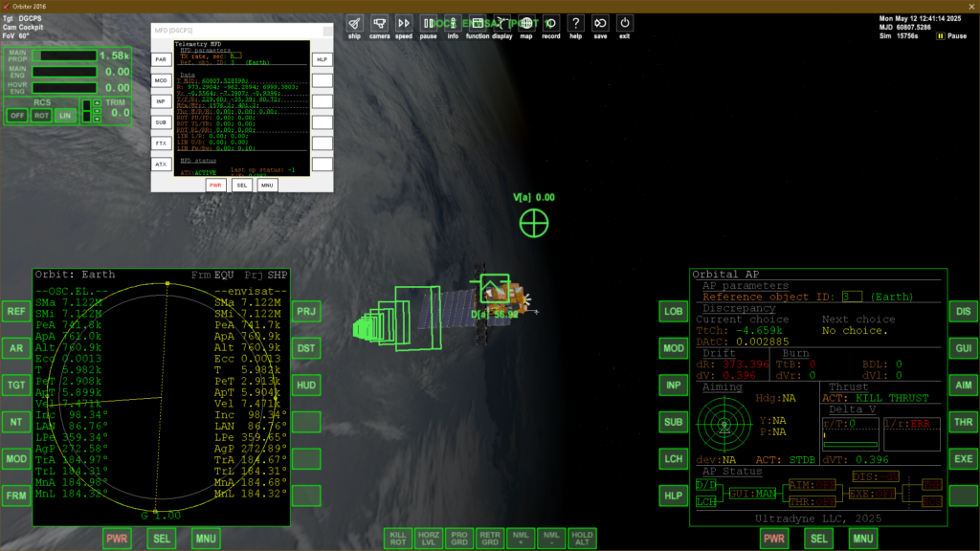Click TGT button on Orbit MFD
This screenshot has width=980, height=551.
[16, 385]
